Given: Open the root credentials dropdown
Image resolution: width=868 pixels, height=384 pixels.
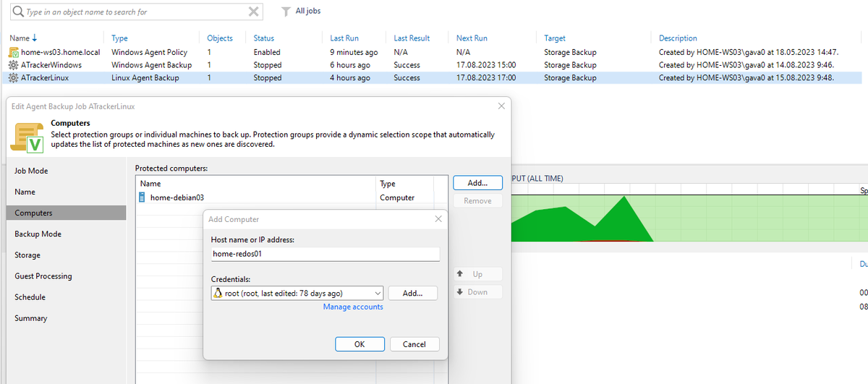Looking at the screenshot, I should pos(378,293).
